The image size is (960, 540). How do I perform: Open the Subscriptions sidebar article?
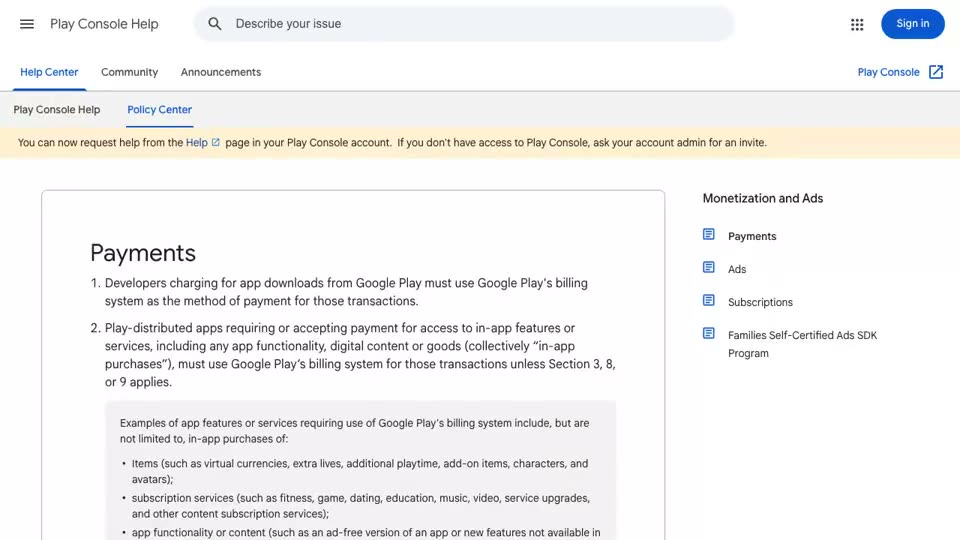760,302
